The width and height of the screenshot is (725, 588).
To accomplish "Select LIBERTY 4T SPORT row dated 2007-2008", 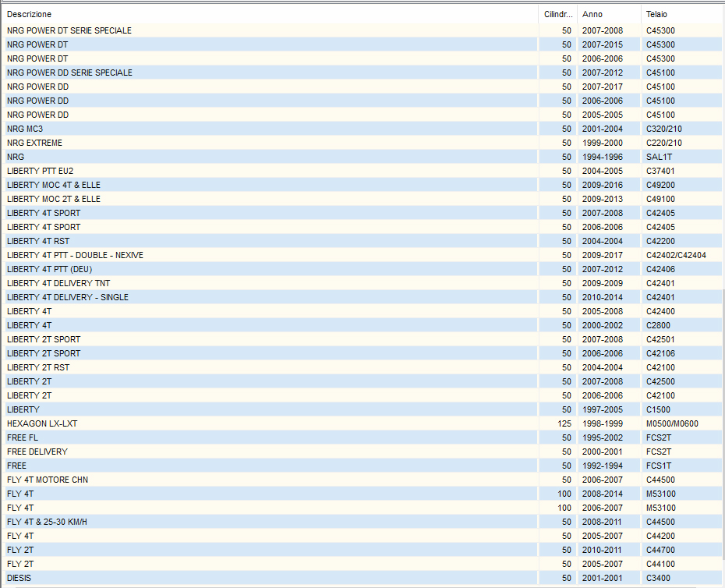I will [x=362, y=213].
